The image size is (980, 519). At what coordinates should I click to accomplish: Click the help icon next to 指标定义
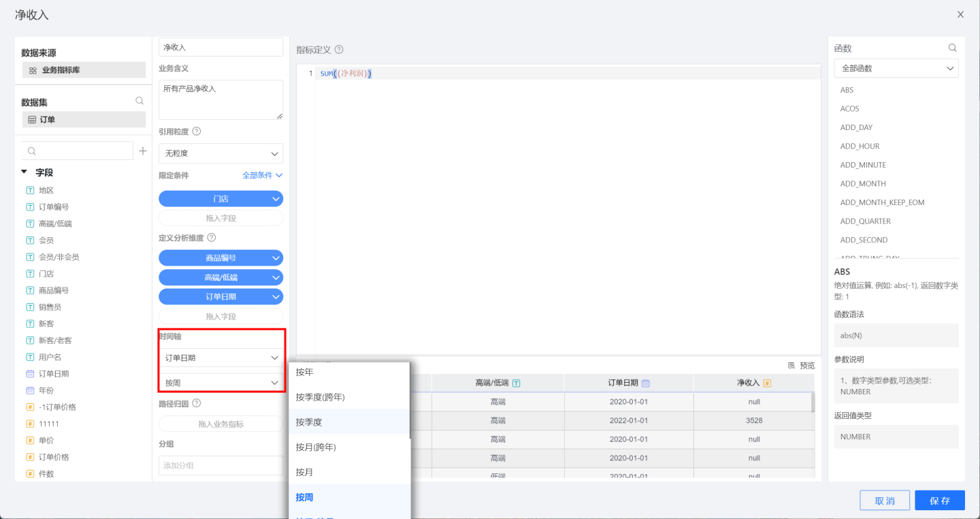[339, 50]
